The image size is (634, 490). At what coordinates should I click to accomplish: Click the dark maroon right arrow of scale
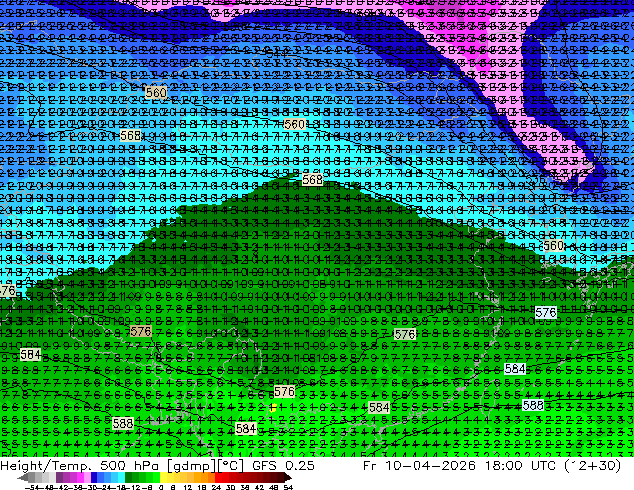coord(288,478)
